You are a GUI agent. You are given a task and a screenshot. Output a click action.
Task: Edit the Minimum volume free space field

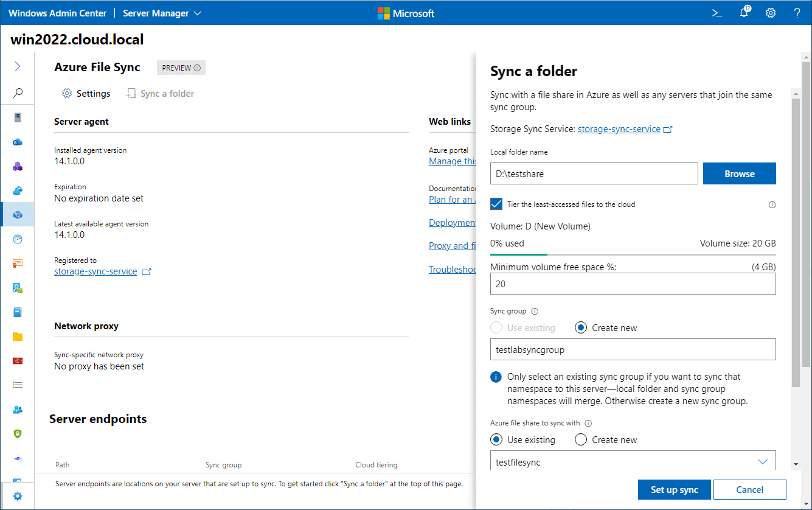pyautogui.click(x=633, y=284)
